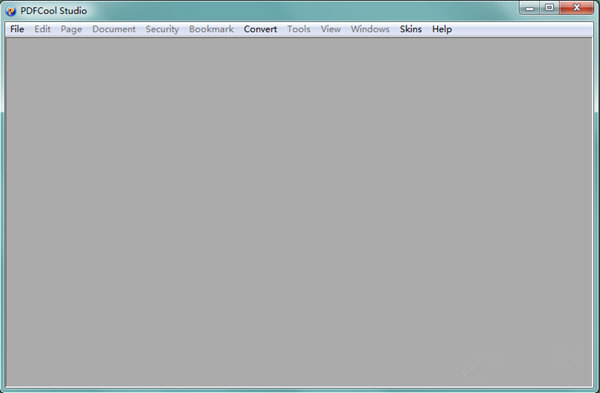Image resolution: width=600 pixels, height=393 pixels.
Task: Open the Page menu
Action: click(71, 29)
